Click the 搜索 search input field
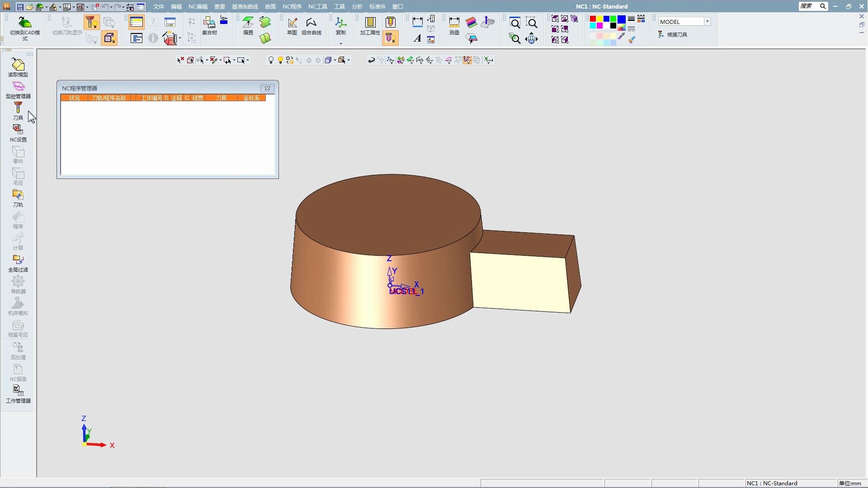This screenshot has width=868, height=488. point(808,6)
